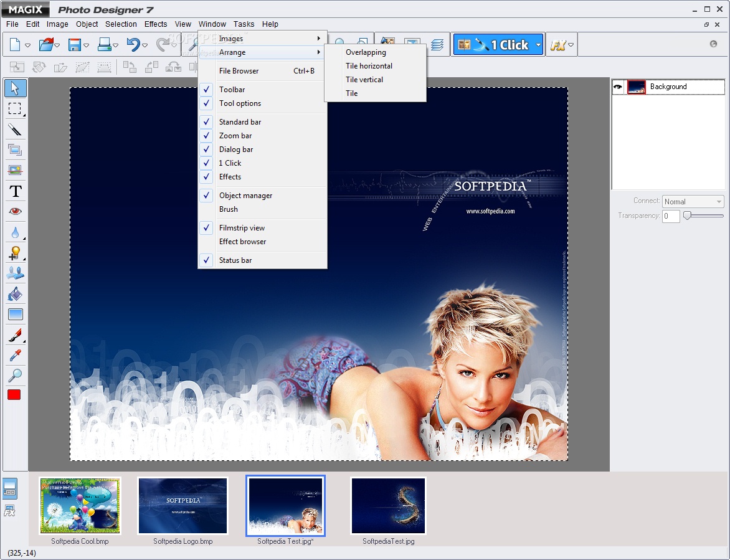
Task: Open the FX effect browser beside filmstrip
Action: (9, 511)
